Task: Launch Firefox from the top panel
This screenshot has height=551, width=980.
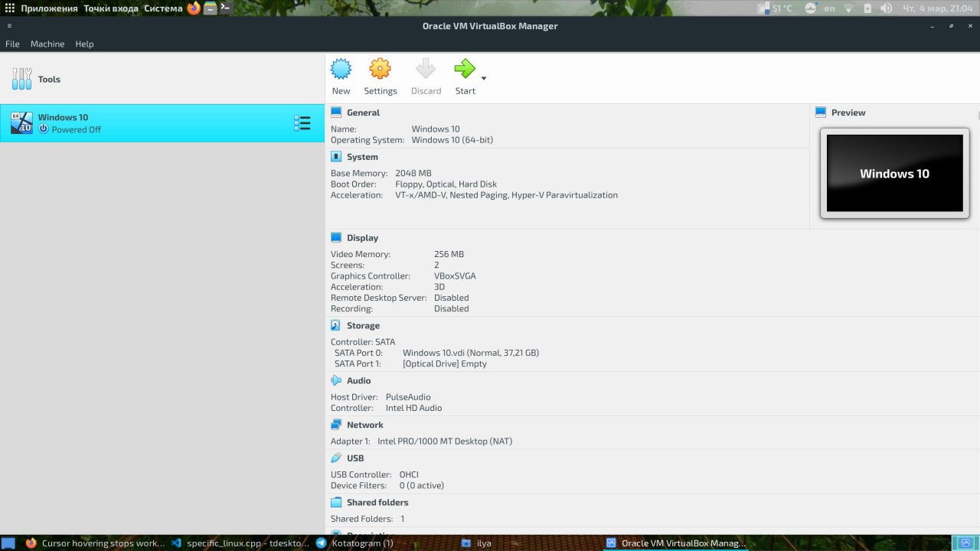Action: click(194, 8)
